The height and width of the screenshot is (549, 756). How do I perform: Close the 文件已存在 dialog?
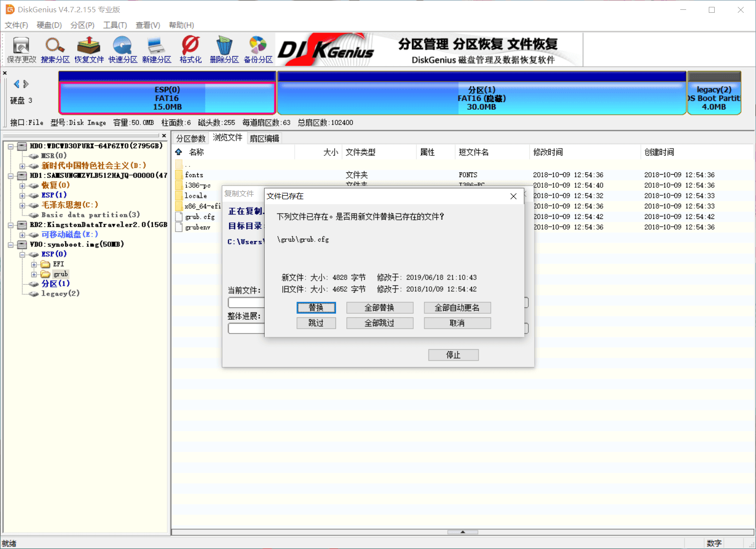tap(513, 196)
